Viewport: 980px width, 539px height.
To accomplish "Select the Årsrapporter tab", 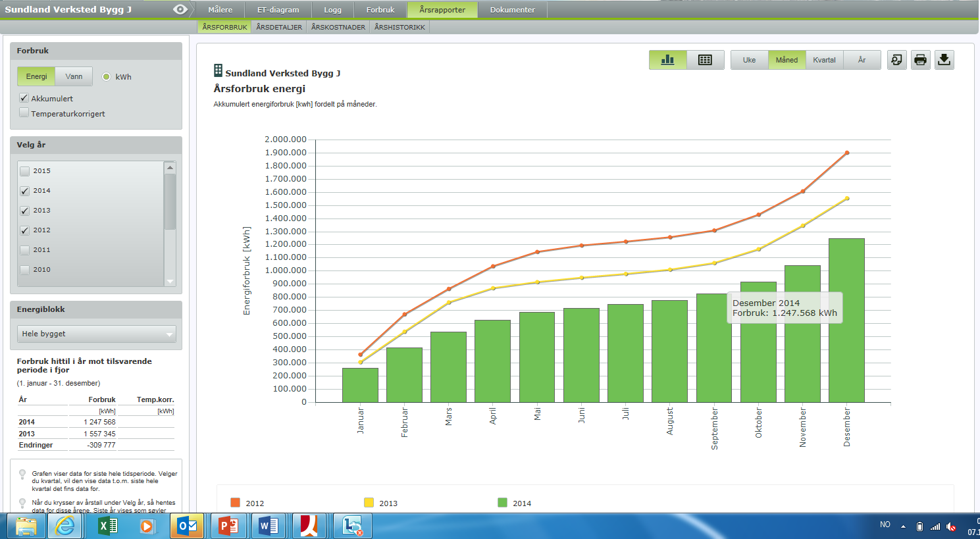I will (442, 10).
